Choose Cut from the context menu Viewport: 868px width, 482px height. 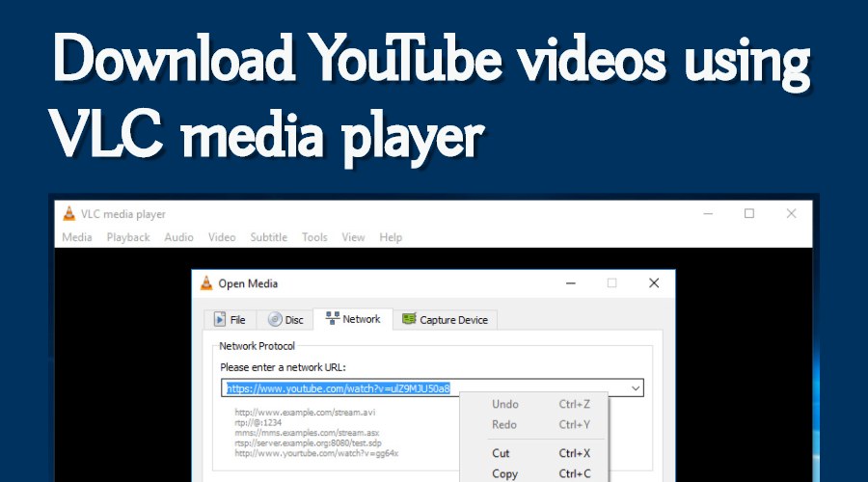click(x=501, y=453)
